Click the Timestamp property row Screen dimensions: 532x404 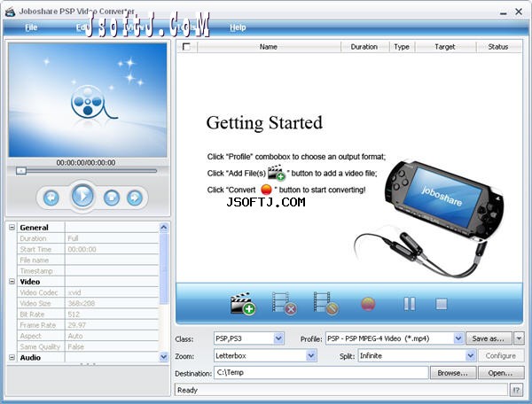click(x=88, y=271)
